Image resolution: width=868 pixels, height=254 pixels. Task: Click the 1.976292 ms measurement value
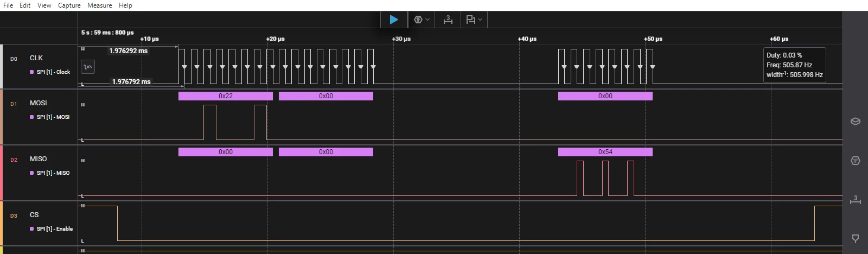[128, 51]
